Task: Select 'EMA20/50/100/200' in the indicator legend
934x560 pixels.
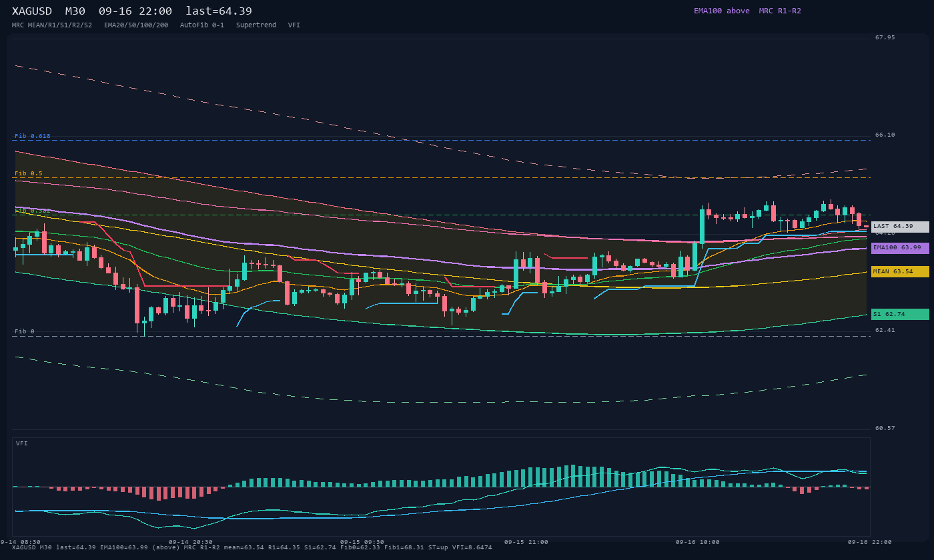Action: [x=136, y=25]
